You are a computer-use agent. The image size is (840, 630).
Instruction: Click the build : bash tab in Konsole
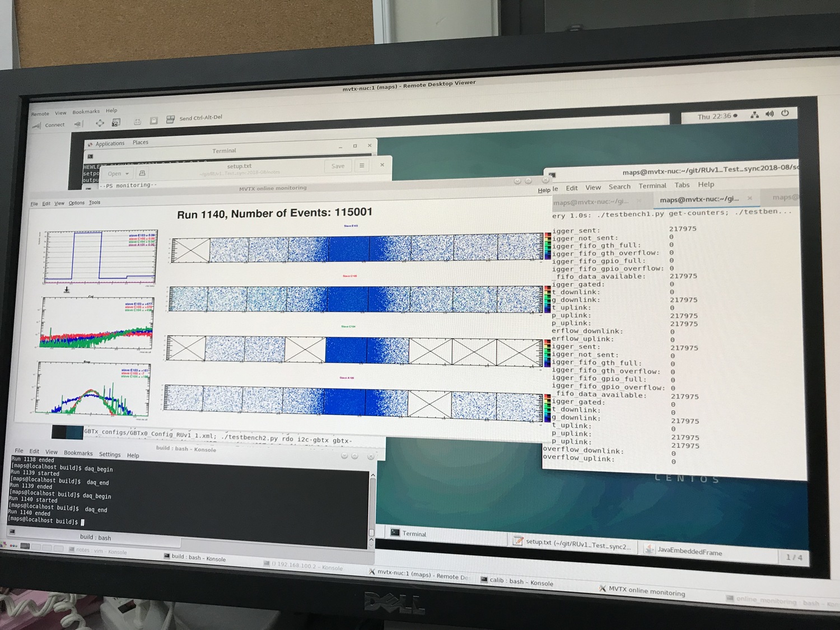[x=95, y=537]
